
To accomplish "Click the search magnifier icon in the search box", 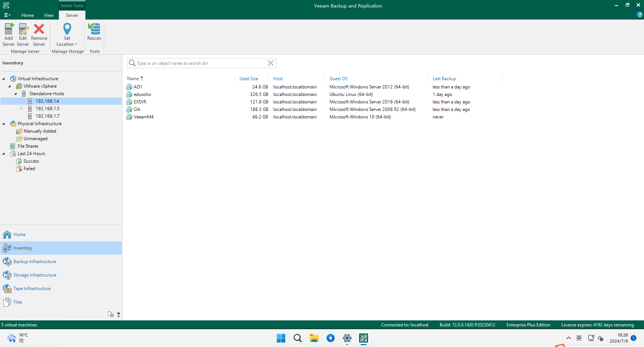I will pos(132,63).
